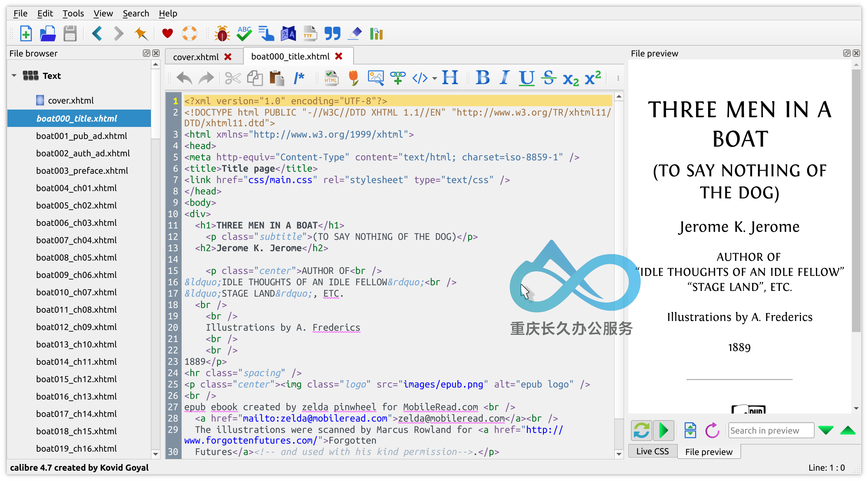Click the File preview vertical scrollbar
Screen dimensions: 868x481
856,200
